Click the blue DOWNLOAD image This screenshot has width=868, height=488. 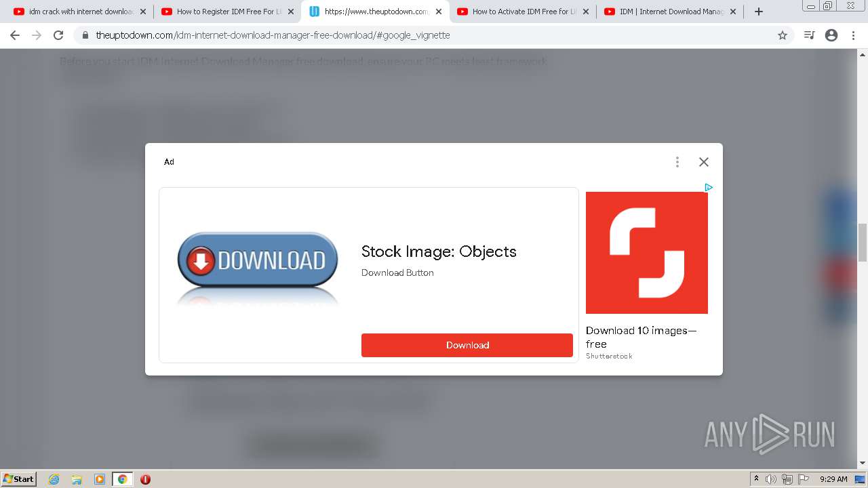(x=258, y=261)
